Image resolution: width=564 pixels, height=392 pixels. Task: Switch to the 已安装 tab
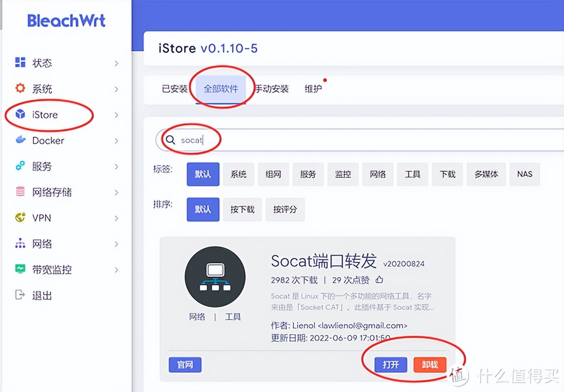tap(174, 88)
